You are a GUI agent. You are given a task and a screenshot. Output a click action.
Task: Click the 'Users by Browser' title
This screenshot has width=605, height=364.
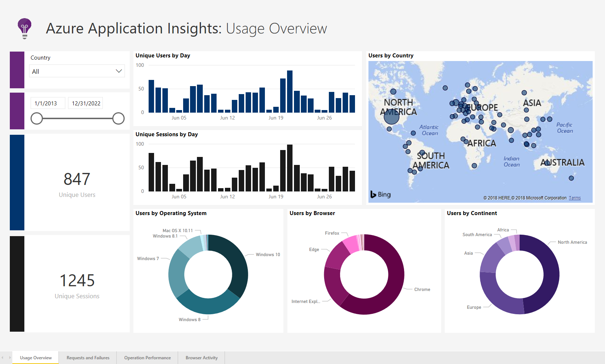pos(312,213)
